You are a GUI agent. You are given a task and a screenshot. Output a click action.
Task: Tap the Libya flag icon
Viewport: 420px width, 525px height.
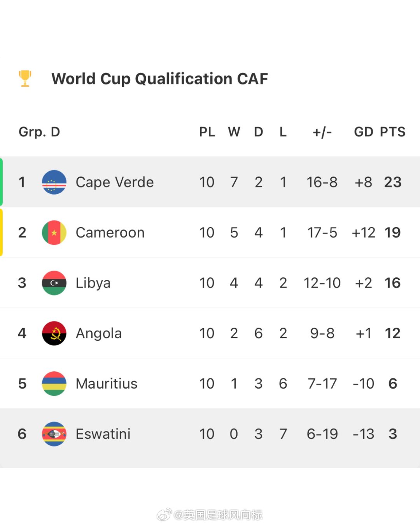pos(54,283)
